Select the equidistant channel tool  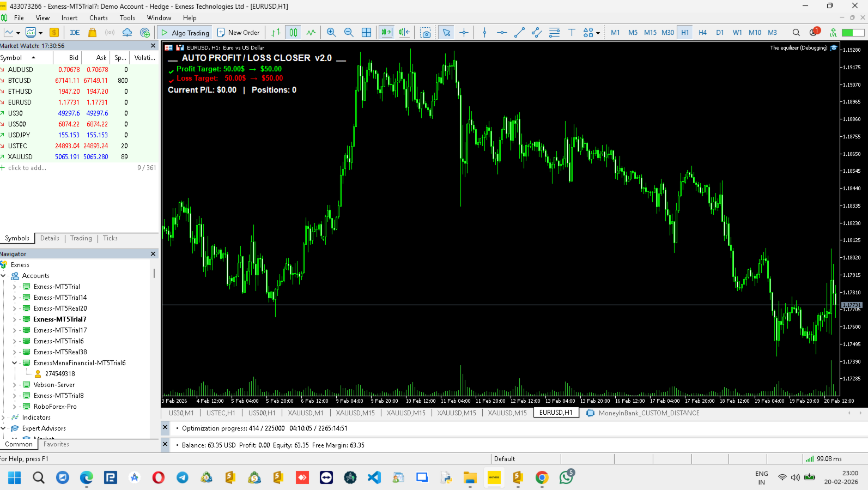(x=537, y=33)
